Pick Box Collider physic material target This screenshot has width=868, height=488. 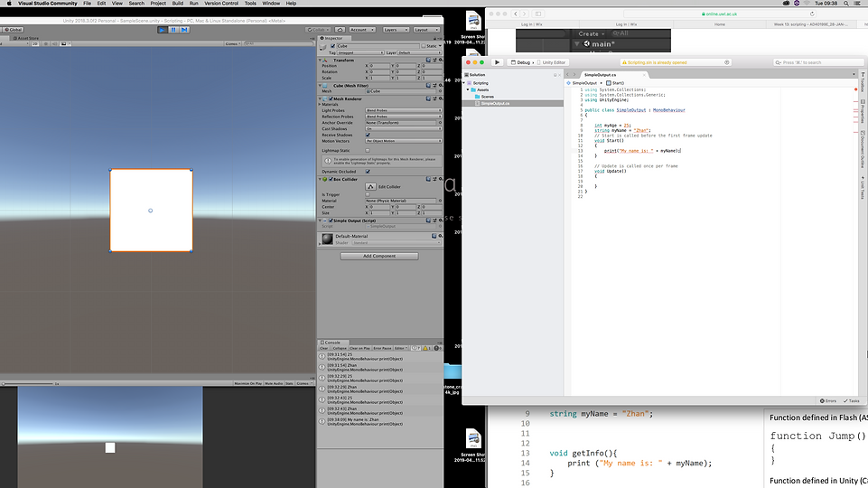click(x=440, y=201)
